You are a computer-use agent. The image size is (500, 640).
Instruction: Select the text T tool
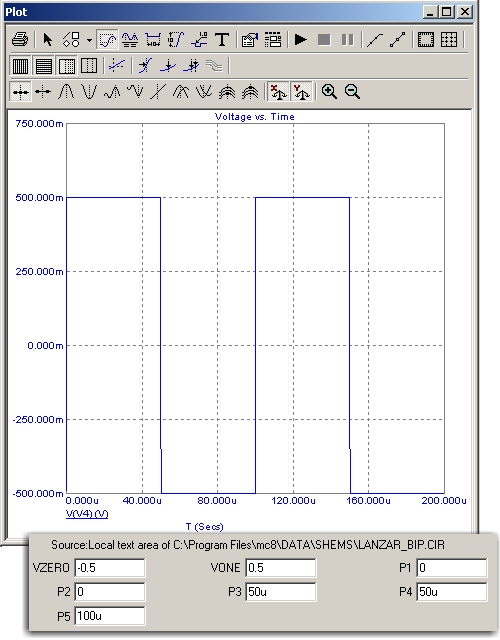tap(222, 40)
